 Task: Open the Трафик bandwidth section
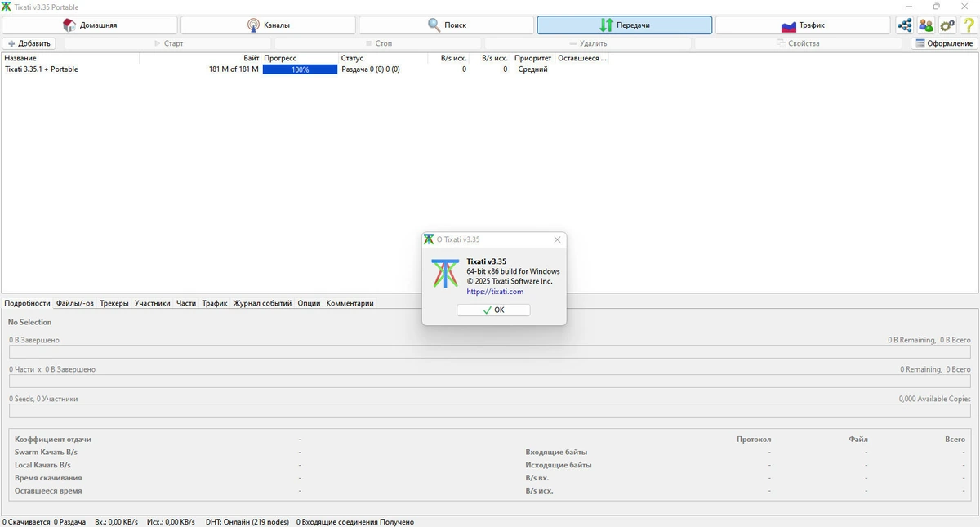point(803,25)
